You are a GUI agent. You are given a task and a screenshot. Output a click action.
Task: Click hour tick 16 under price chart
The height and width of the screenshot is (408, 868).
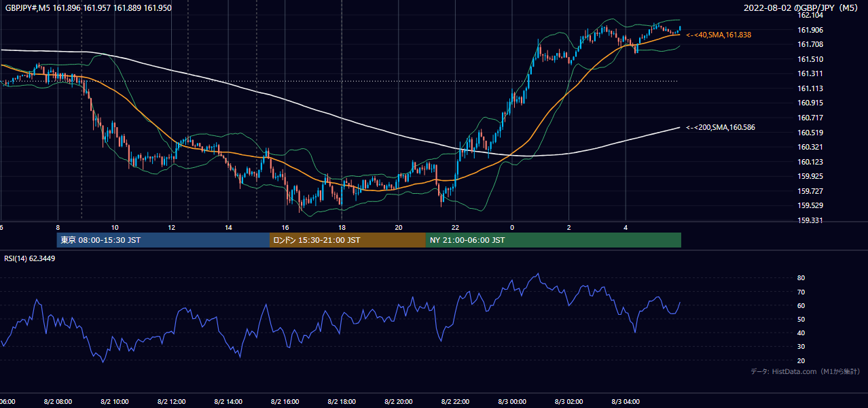point(285,228)
